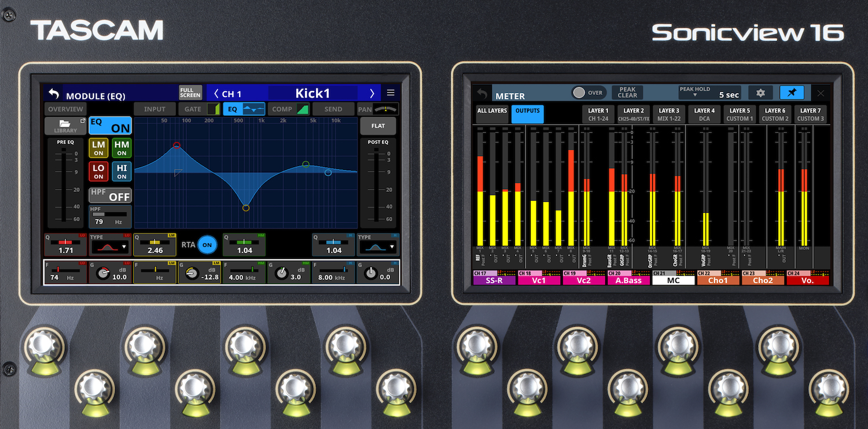Select the CH 18 Vc1 channel label

539,278
